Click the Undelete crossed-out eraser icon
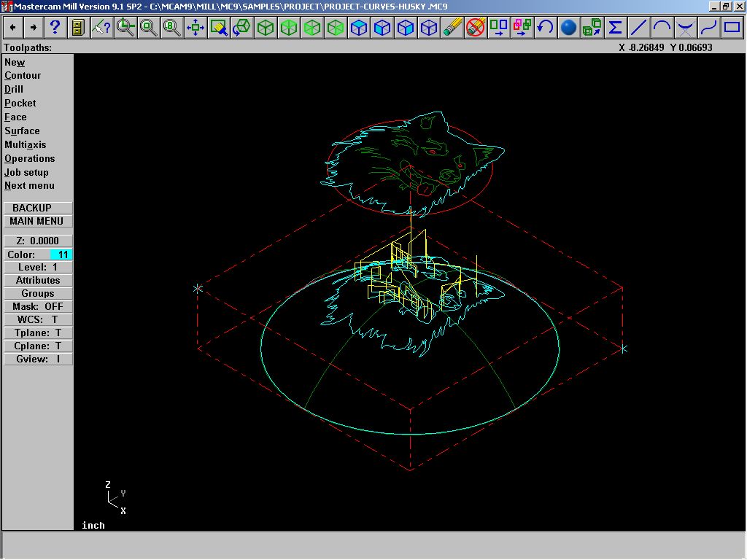This screenshot has width=747, height=560. pyautogui.click(x=476, y=28)
